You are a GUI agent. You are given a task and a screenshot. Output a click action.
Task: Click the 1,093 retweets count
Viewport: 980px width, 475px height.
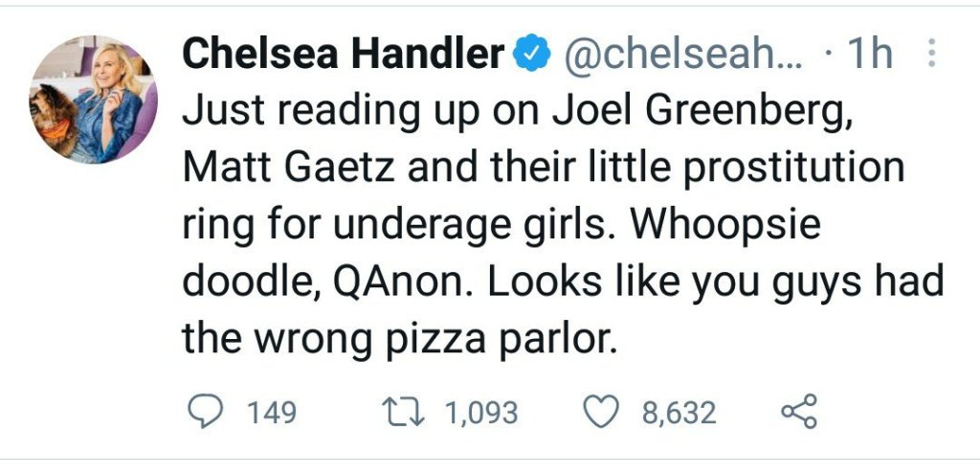pos(481,413)
